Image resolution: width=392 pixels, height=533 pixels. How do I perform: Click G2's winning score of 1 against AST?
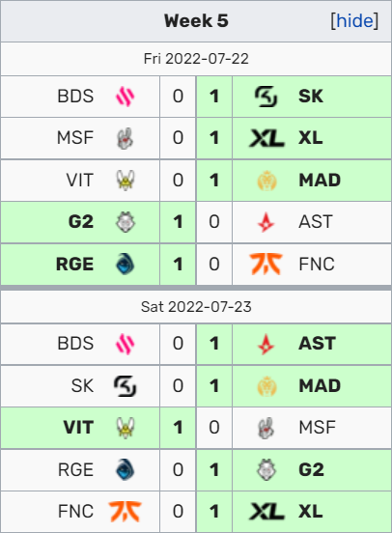click(178, 222)
